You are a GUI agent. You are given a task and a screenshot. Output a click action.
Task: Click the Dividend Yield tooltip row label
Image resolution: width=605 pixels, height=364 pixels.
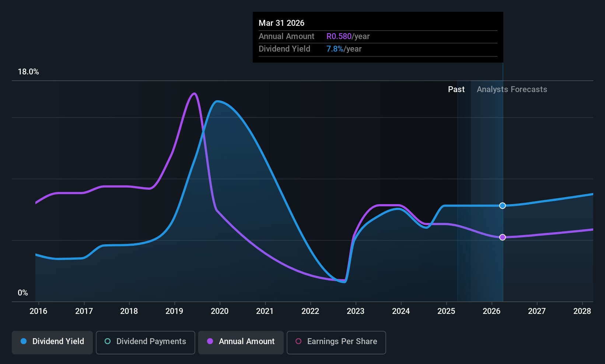[x=284, y=49]
